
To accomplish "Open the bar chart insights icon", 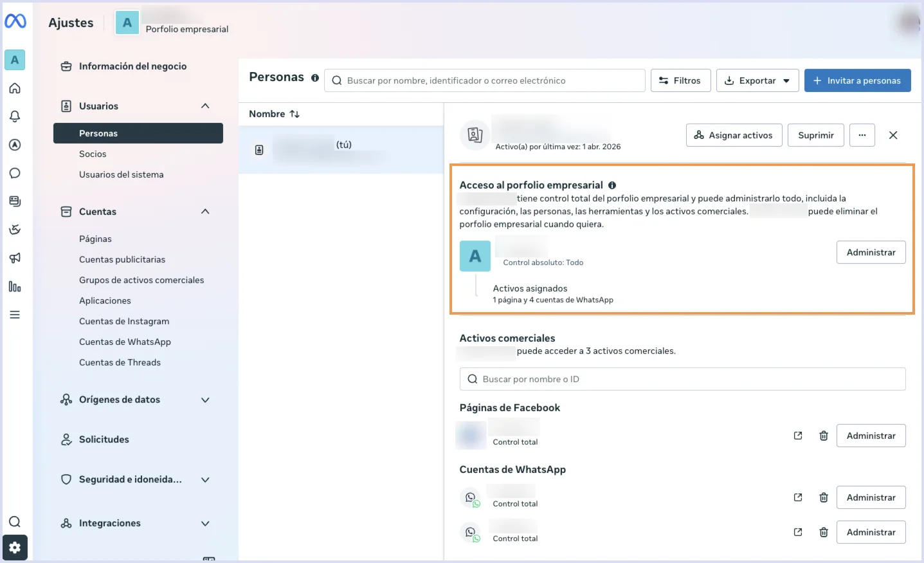I will (15, 286).
